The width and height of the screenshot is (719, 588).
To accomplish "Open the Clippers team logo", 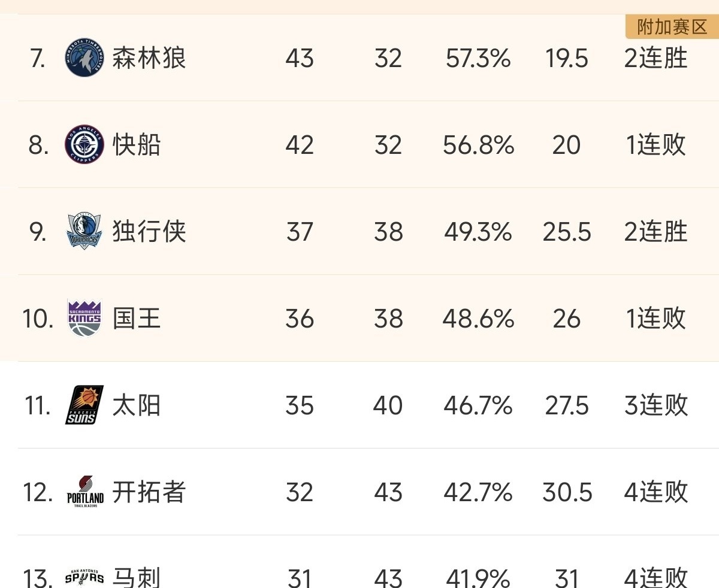I will click(x=84, y=145).
